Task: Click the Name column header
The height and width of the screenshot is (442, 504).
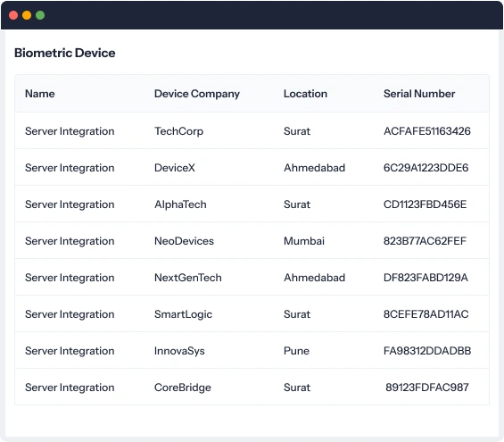Action: (x=40, y=94)
